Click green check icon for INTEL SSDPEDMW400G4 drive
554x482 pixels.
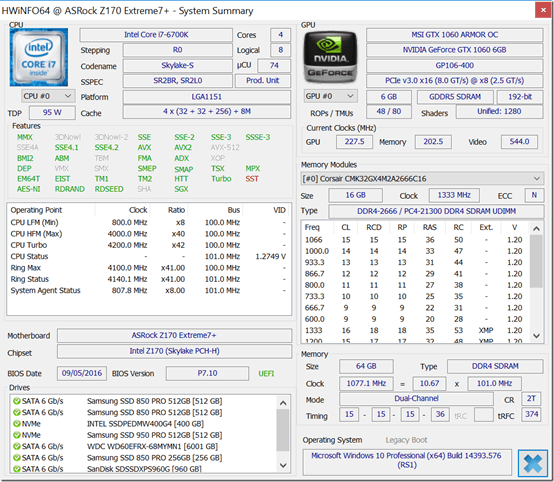tap(16, 424)
